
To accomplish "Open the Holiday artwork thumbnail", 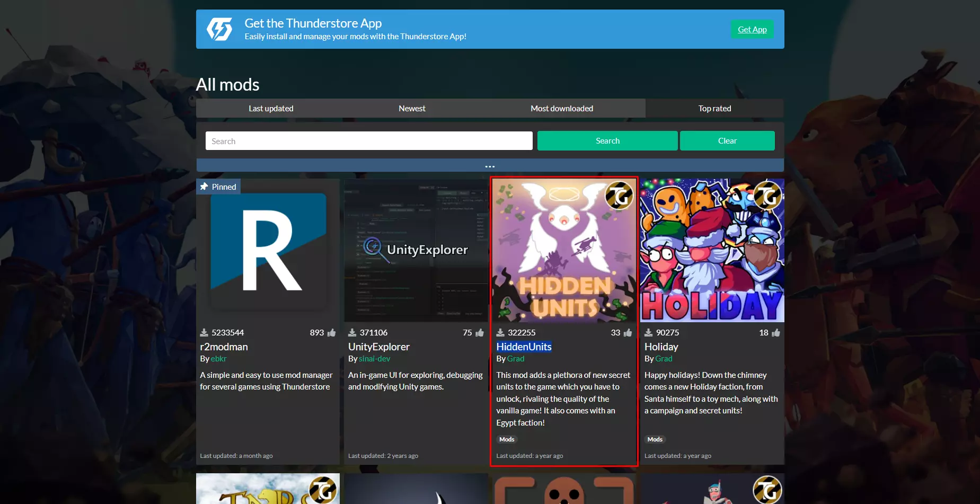I will pos(712,251).
